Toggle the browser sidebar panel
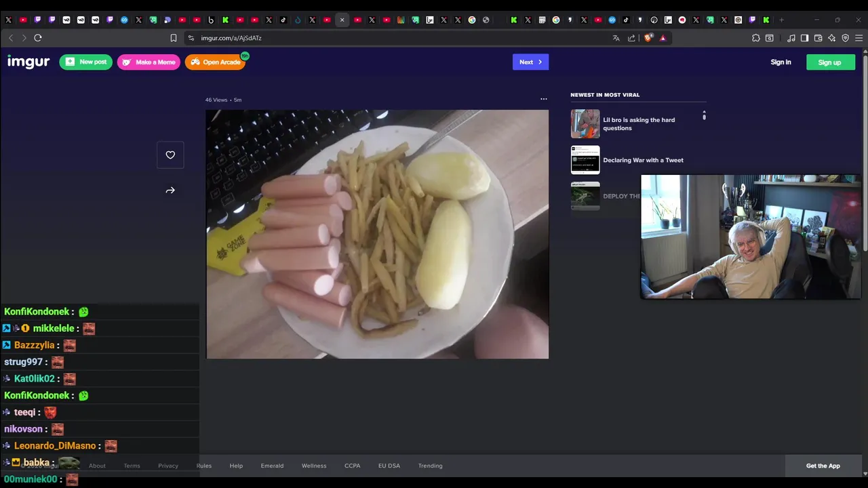Viewport: 868px width, 488px height. [x=804, y=38]
